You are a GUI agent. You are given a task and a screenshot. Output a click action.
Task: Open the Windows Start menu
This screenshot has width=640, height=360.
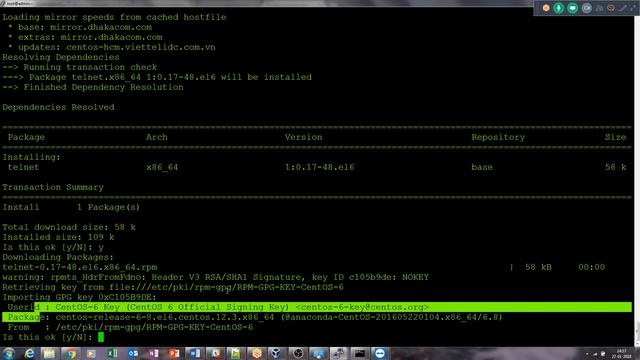tap(9, 353)
